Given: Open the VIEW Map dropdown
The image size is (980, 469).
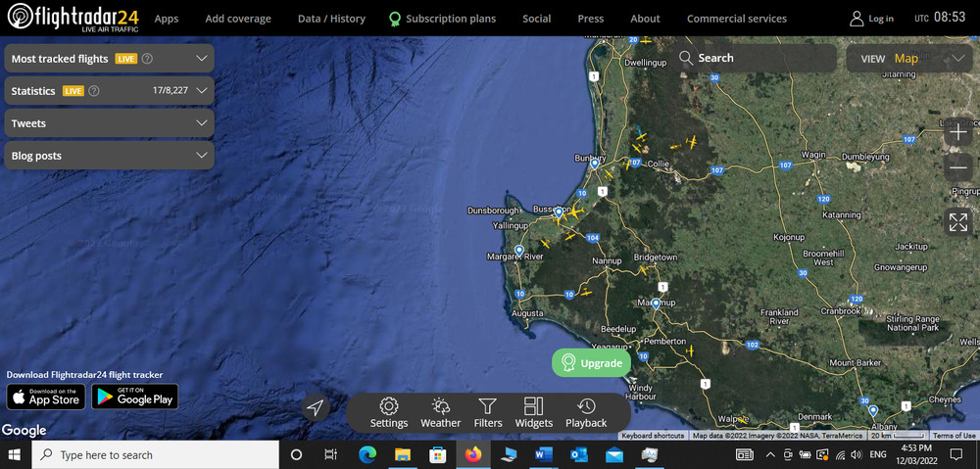Looking at the screenshot, I should coord(913,59).
